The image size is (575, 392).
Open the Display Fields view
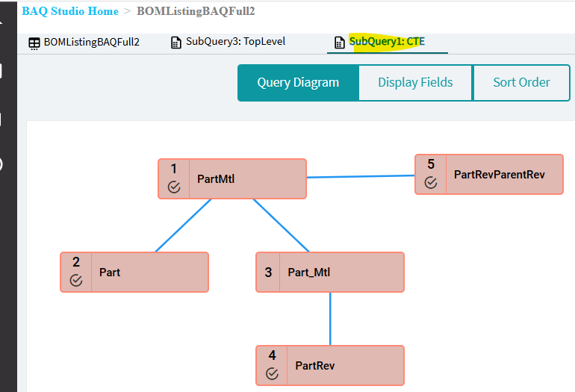pyautogui.click(x=415, y=83)
